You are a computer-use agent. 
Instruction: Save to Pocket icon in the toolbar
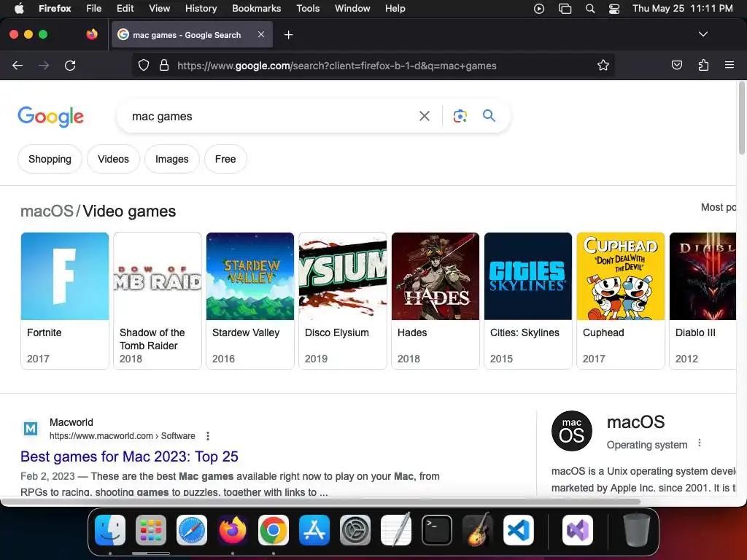point(676,65)
